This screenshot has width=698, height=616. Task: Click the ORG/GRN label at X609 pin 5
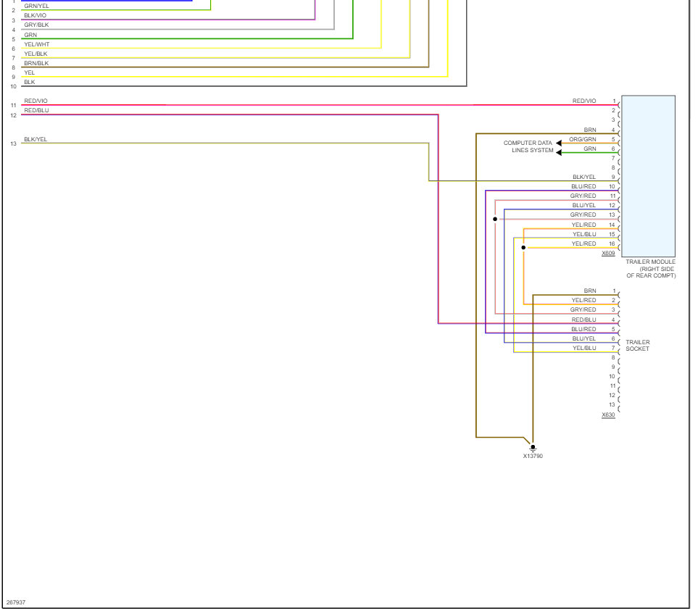coord(582,139)
